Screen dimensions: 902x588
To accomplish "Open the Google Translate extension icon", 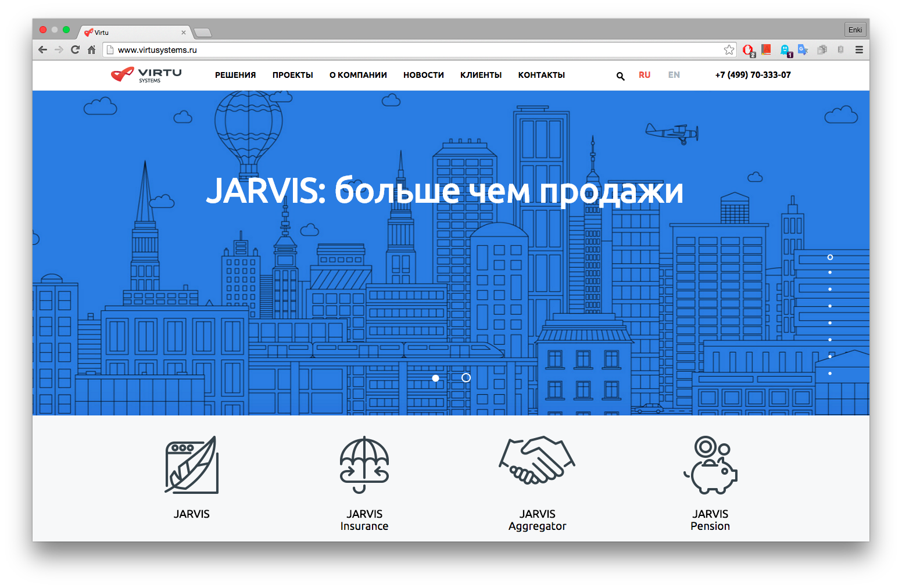I will click(803, 50).
